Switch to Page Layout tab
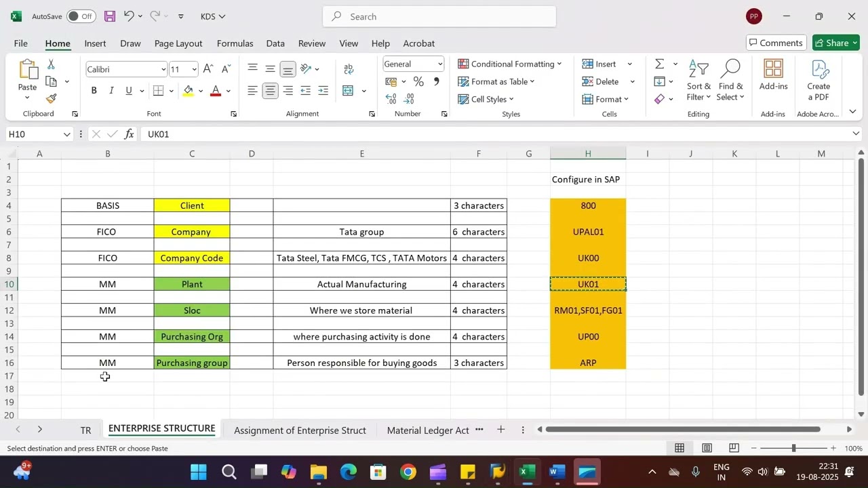The height and width of the screenshot is (488, 868). click(178, 43)
